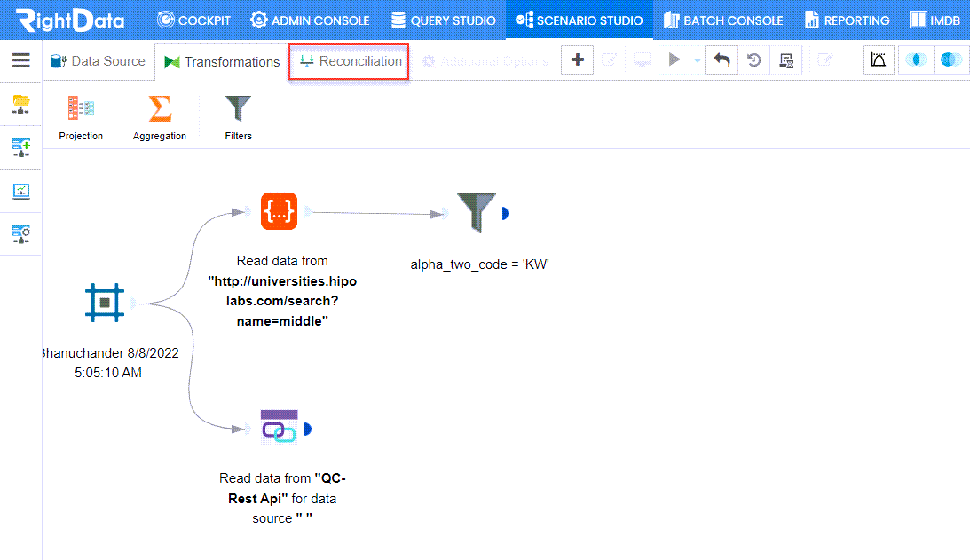Click the intersect Venn diagram icon
Image resolution: width=970 pixels, height=560 pixels.
[916, 60]
